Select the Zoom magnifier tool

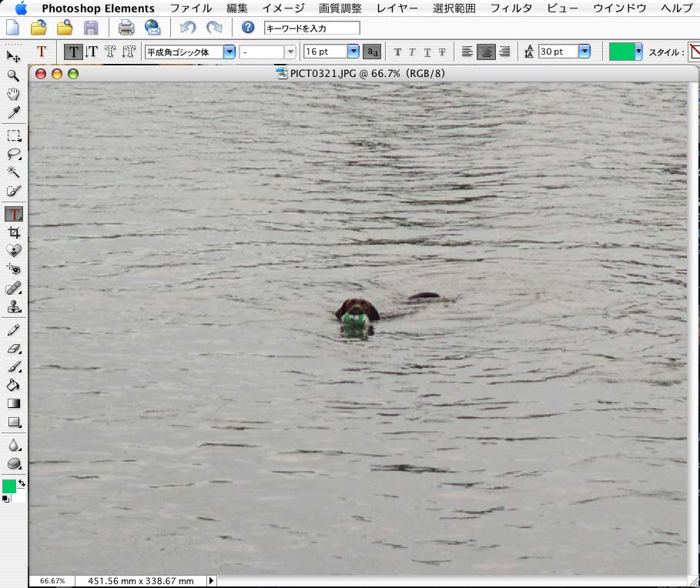(13, 75)
